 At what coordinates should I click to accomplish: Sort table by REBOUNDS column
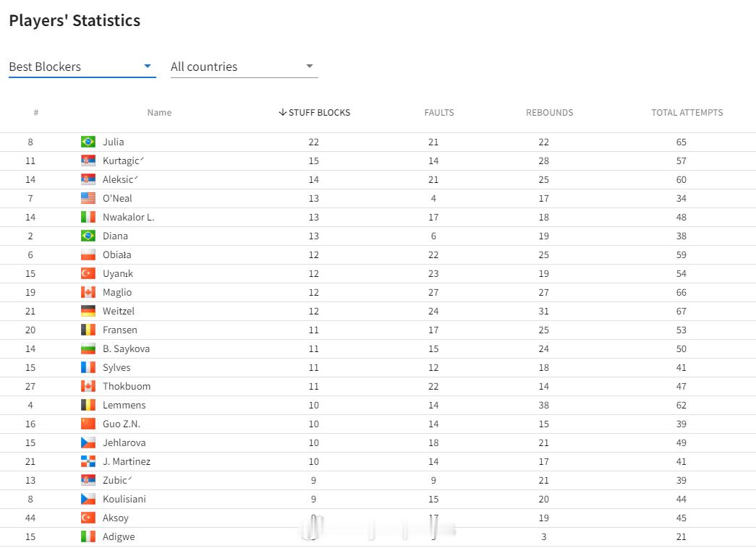tap(549, 112)
